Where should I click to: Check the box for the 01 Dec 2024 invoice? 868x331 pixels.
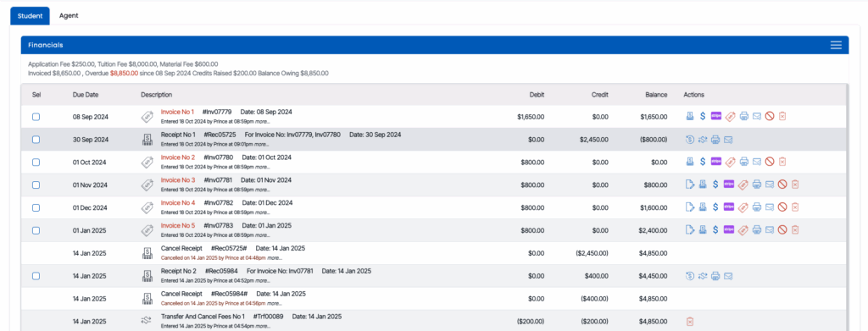[x=36, y=207]
